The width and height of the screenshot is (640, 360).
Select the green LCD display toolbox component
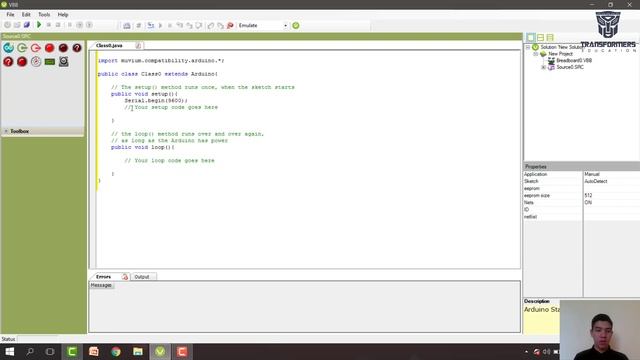(x=50, y=62)
